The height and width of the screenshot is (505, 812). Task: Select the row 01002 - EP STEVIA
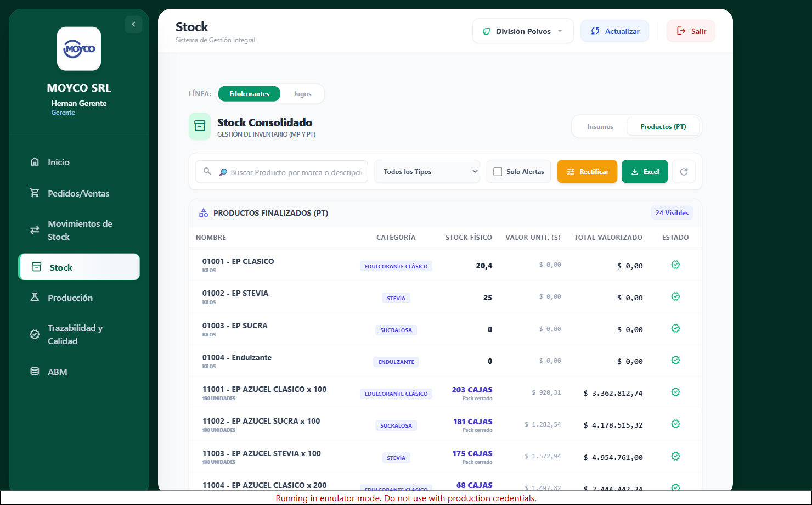446,297
